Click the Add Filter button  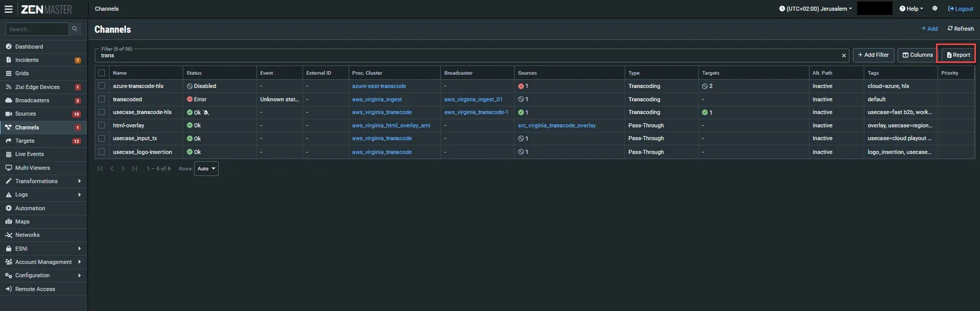[874, 55]
